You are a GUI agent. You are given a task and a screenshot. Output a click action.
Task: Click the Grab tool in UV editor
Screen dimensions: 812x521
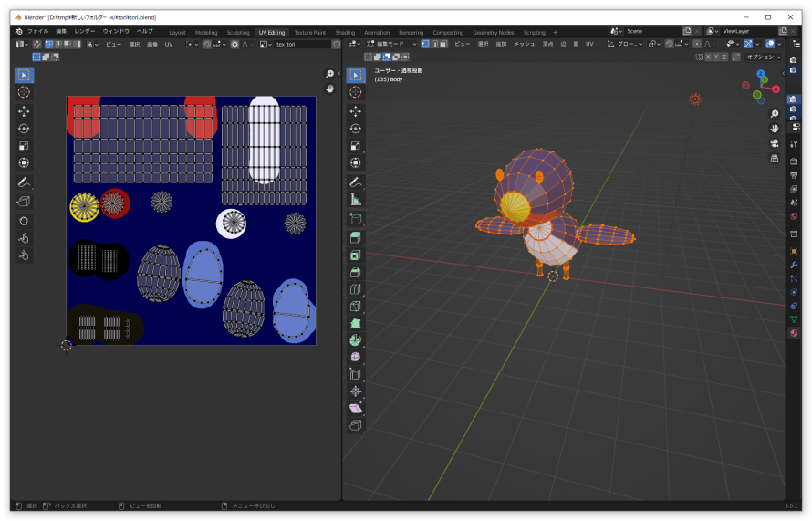pos(24,220)
